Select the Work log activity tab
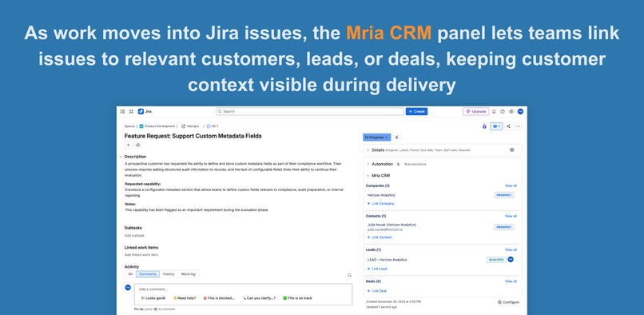Viewport: 644px width, 315px height. click(188, 274)
